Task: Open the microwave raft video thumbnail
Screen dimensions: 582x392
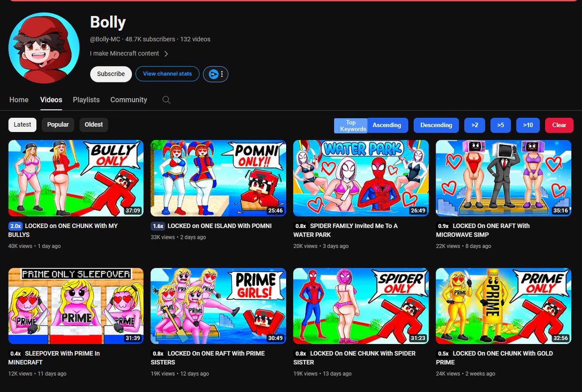Action: (x=503, y=178)
